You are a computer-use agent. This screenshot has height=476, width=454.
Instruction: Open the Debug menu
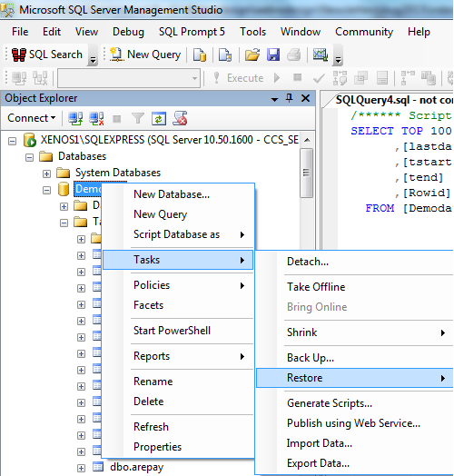(128, 32)
